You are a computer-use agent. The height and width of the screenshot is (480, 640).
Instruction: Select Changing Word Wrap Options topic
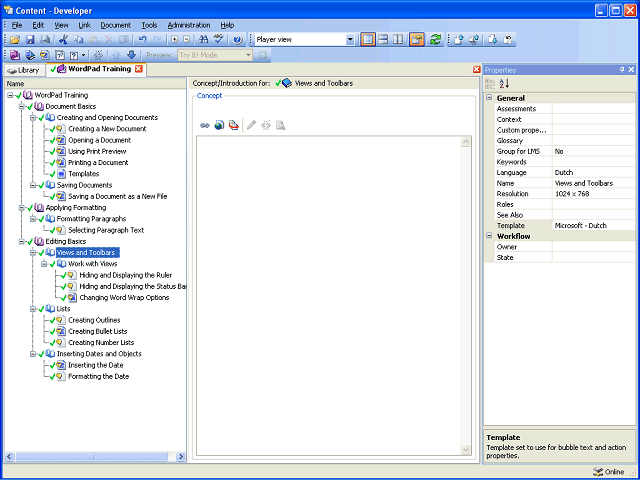tap(124, 298)
